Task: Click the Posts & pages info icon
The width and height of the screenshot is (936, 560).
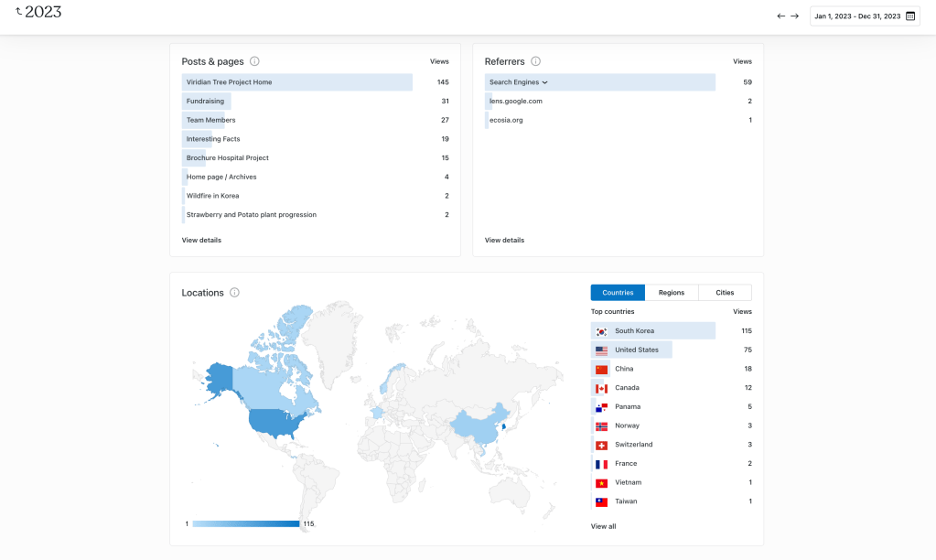Action: pyautogui.click(x=254, y=61)
